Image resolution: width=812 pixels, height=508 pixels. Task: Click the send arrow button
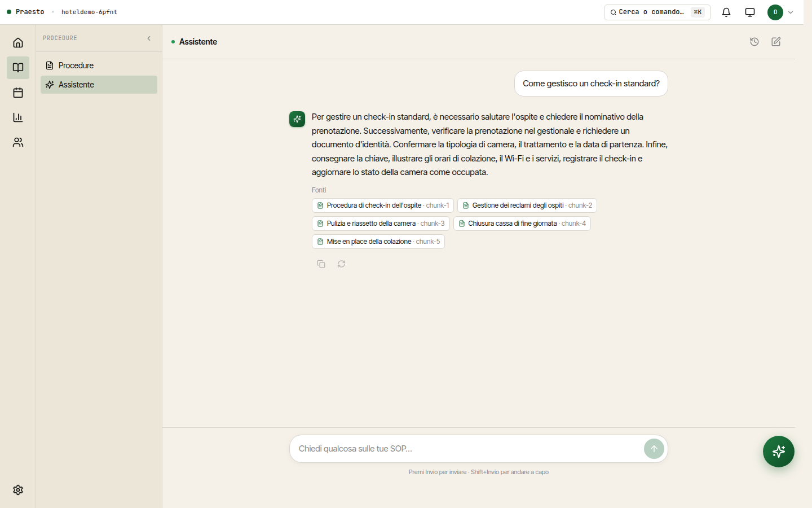coord(654,449)
